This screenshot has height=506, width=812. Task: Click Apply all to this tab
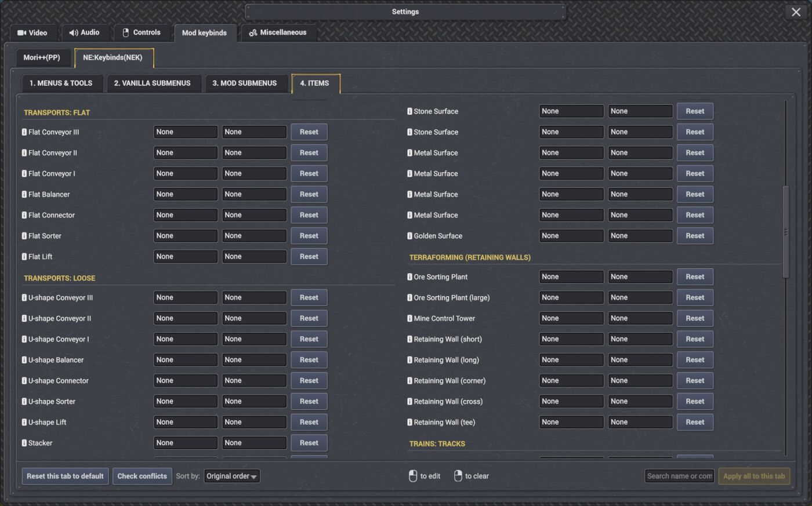click(754, 476)
